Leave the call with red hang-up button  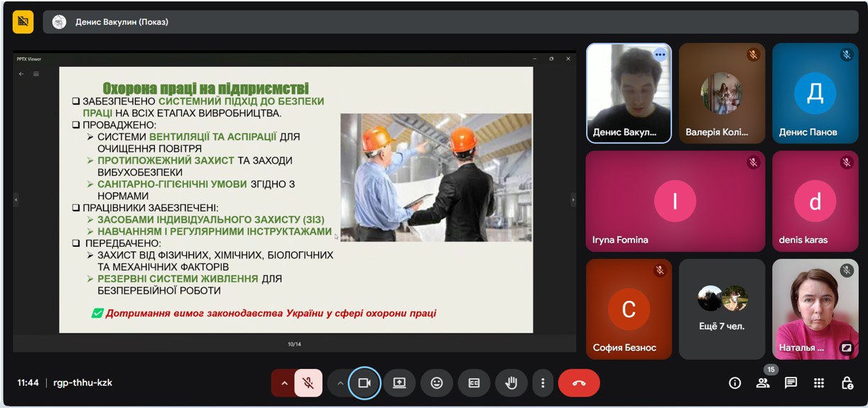tap(579, 383)
